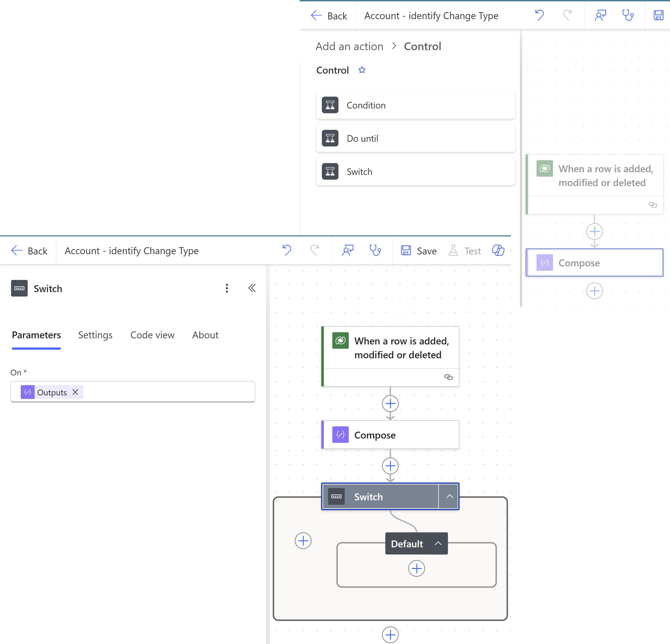Favorite the Control connector star
670x644 pixels.
tap(362, 70)
